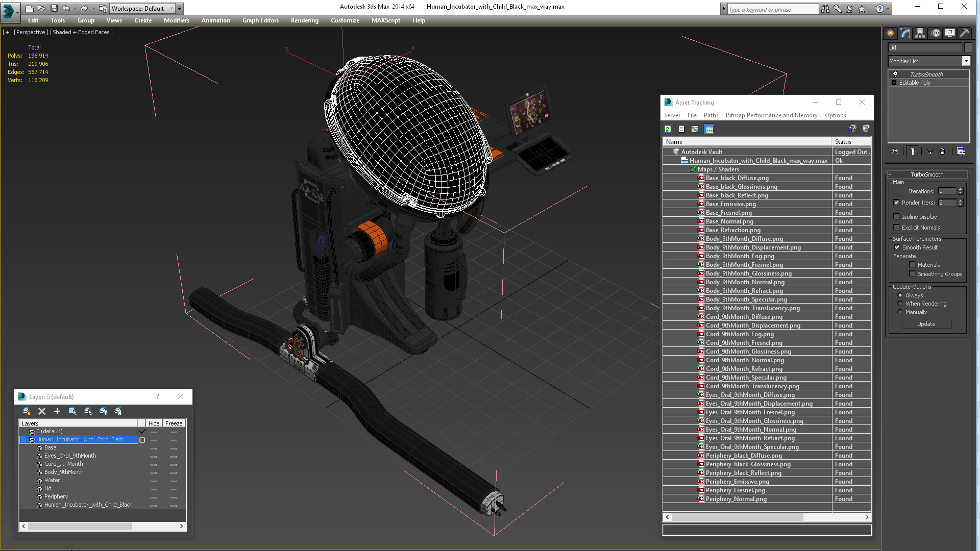Open the Hierarchy command panel tab
The image size is (980, 551).
click(920, 33)
